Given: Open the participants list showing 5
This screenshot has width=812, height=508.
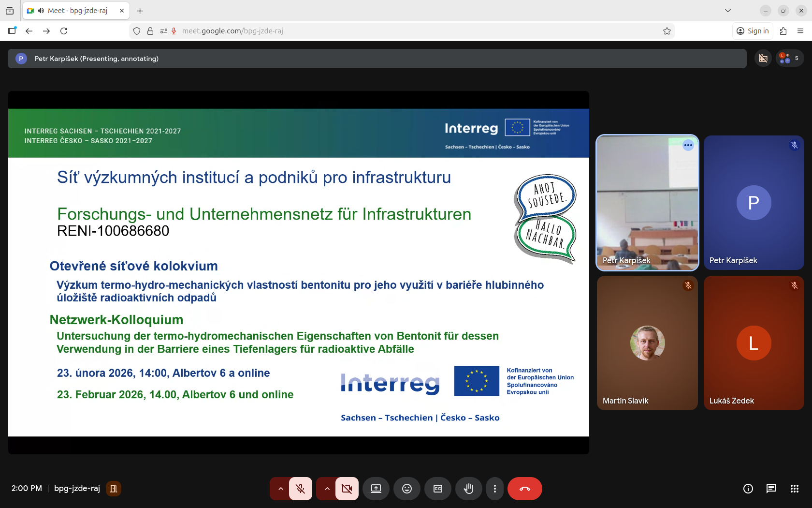Looking at the screenshot, I should click(x=790, y=59).
